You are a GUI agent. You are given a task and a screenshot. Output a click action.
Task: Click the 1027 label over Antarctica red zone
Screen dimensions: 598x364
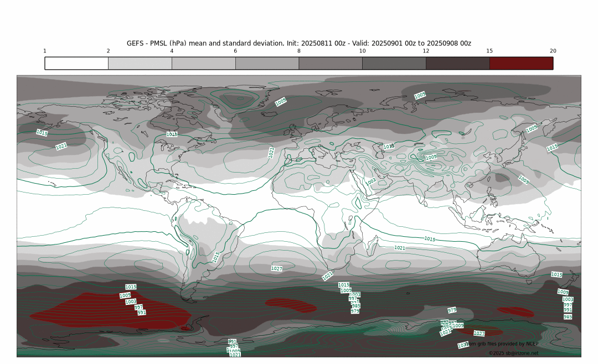coord(480,334)
